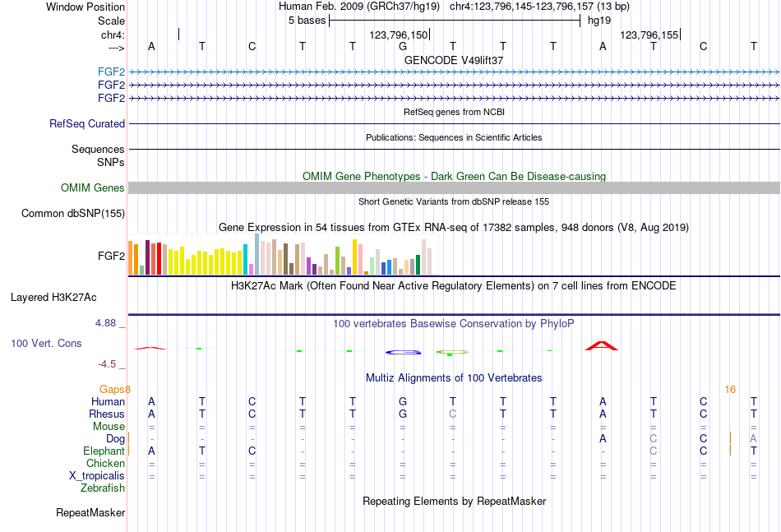Click the Rhesus alignment row label
The width and height of the screenshot is (781, 532).
107,414
